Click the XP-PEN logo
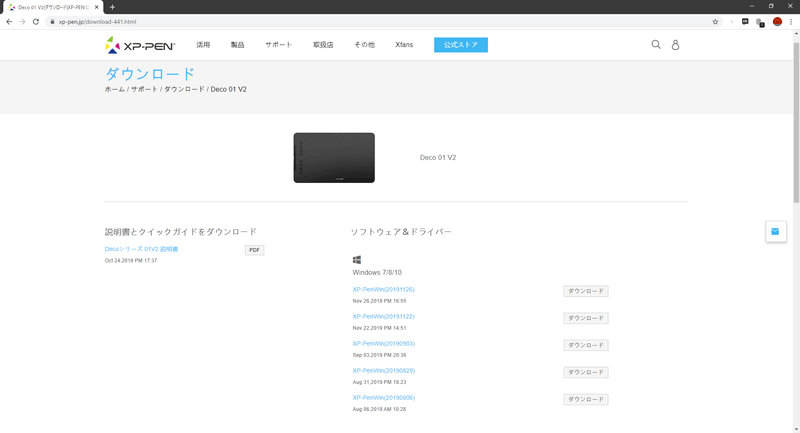This screenshot has height=433, width=800. tap(140, 45)
